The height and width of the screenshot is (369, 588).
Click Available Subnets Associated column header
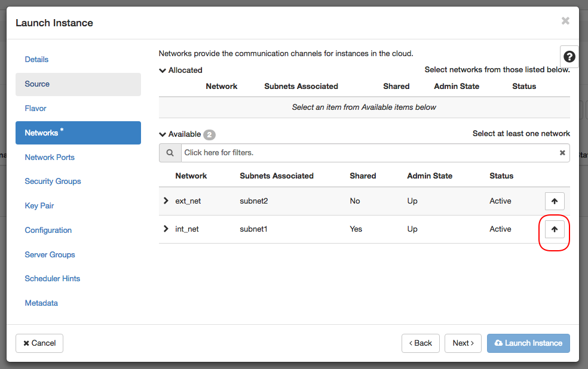click(x=277, y=176)
